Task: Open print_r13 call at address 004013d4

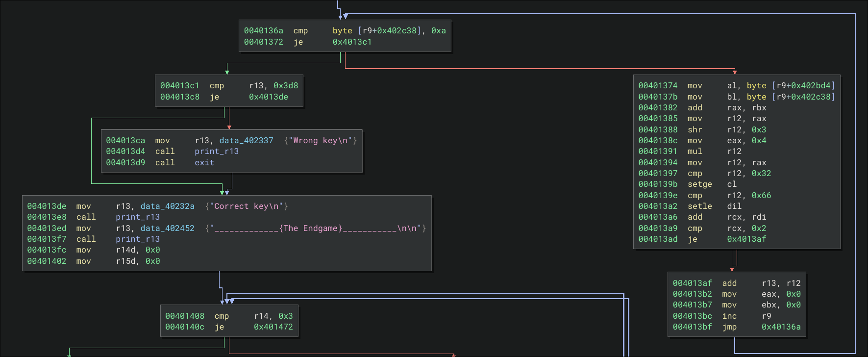Action: pos(216,152)
